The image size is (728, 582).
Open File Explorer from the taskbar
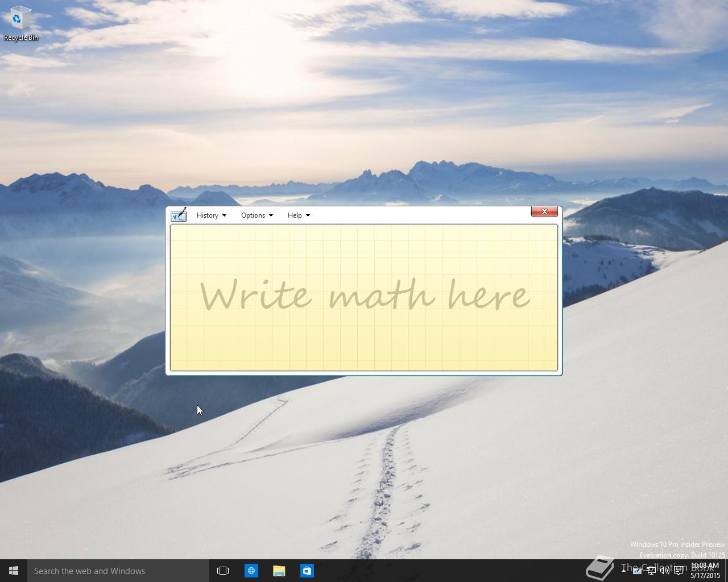coord(279,571)
